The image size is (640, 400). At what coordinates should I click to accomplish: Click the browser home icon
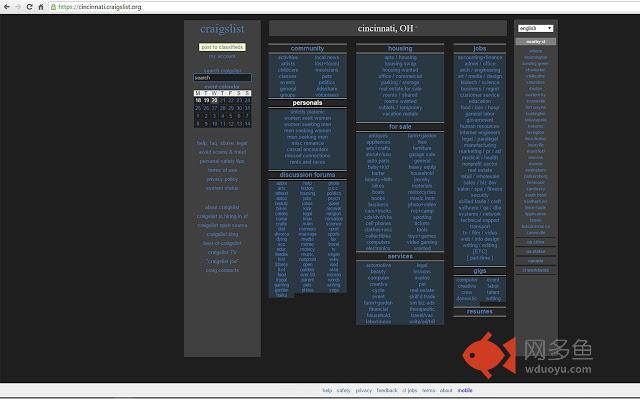pyautogui.click(x=41, y=7)
